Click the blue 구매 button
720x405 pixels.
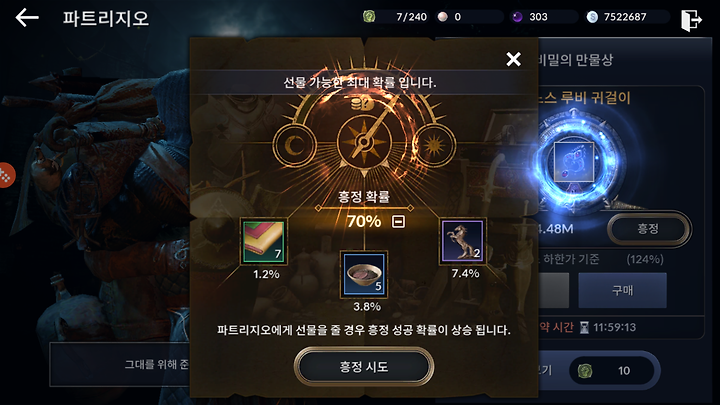point(622,290)
